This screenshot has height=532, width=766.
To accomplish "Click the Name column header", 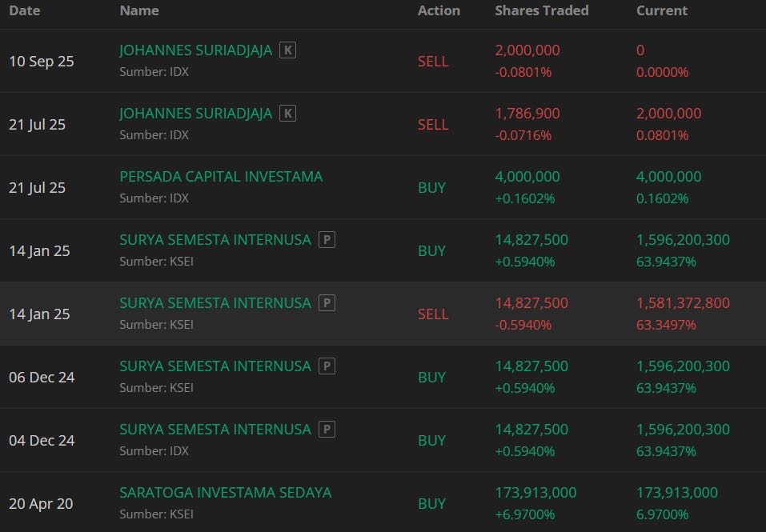I will (x=139, y=11).
